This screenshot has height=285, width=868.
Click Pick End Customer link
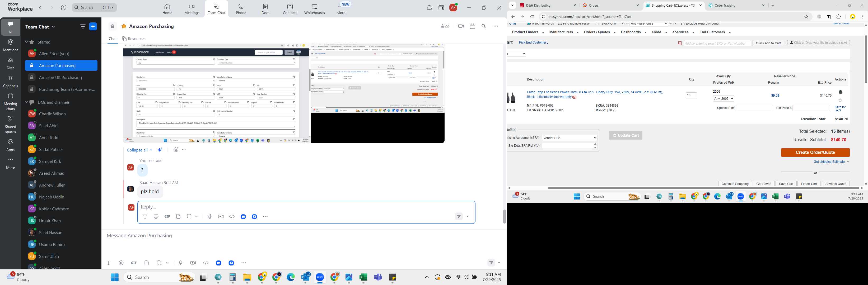[x=533, y=43]
